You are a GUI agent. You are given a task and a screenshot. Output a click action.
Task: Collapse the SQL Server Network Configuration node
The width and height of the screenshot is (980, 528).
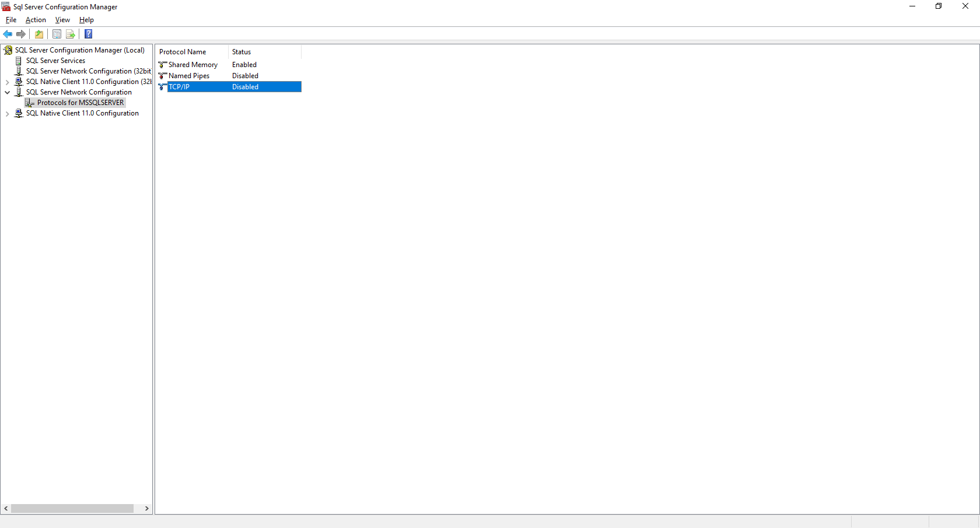8,92
